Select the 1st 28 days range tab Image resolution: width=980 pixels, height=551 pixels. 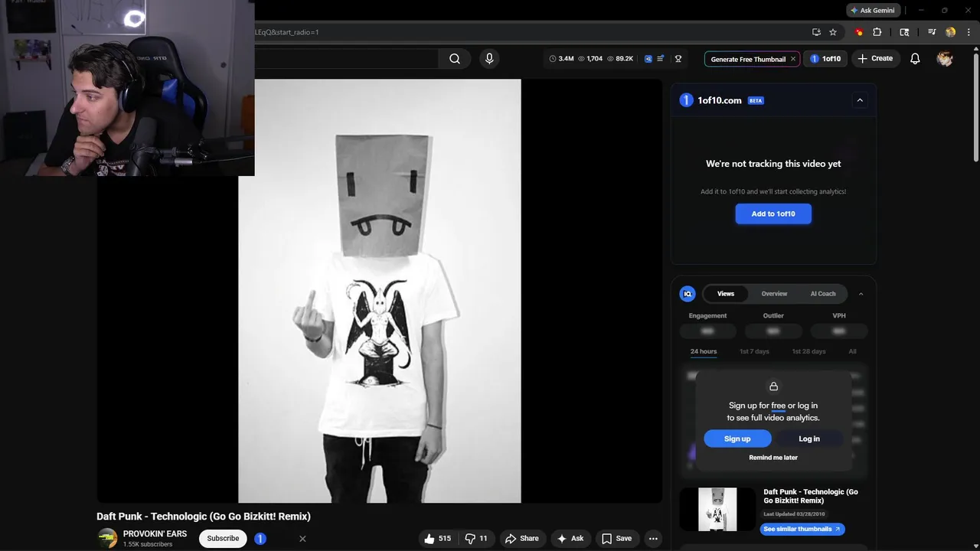pyautogui.click(x=808, y=351)
